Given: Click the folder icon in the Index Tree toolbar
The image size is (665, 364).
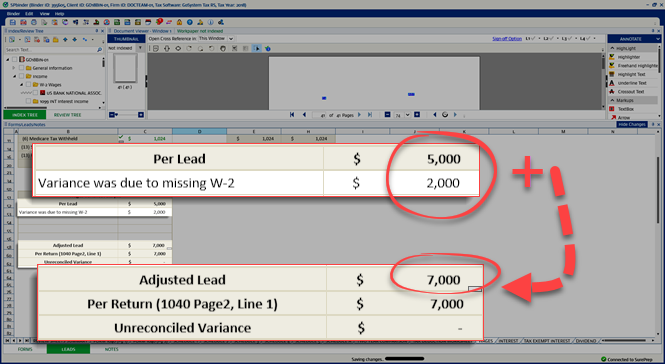Looking at the screenshot, I should 56,39.
